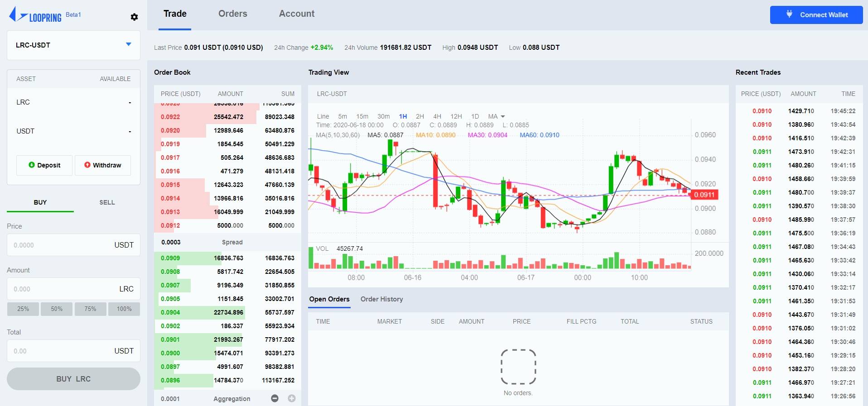The image size is (868, 406).
Task: Set amount to 50%
Action: 57,309
